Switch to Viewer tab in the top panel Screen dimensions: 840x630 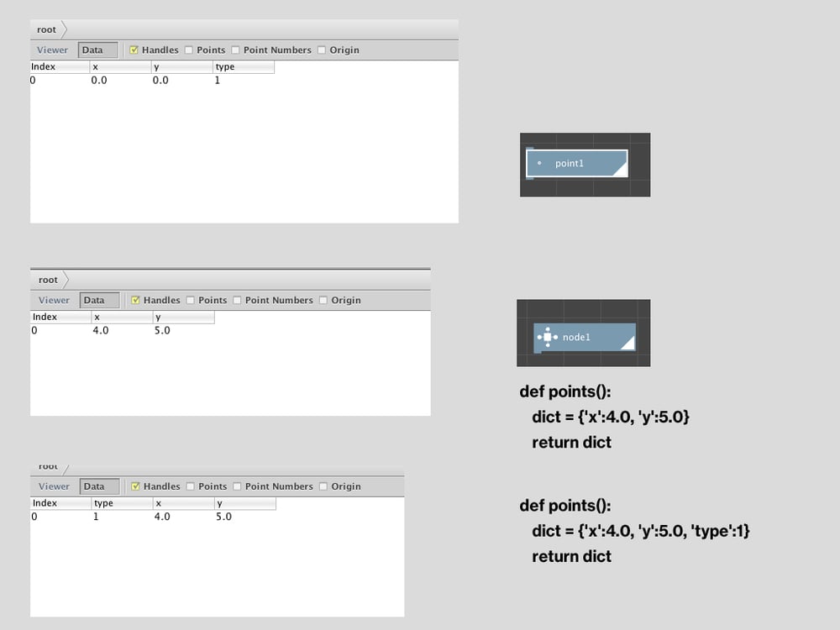[52, 50]
